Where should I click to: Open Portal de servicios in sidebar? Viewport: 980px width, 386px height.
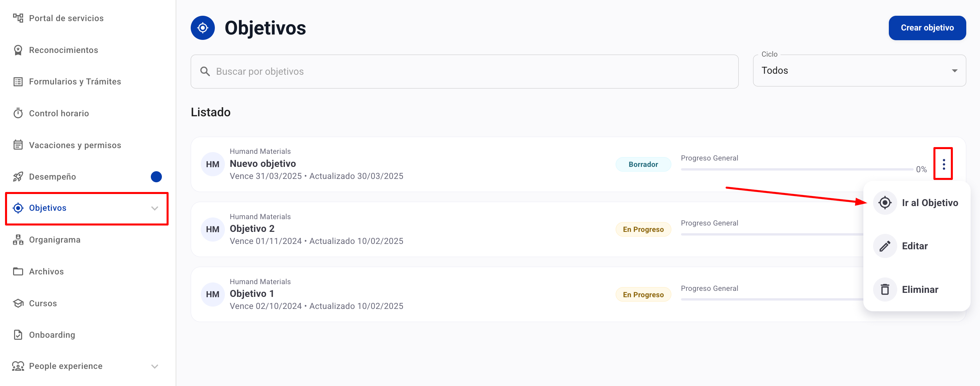point(66,18)
